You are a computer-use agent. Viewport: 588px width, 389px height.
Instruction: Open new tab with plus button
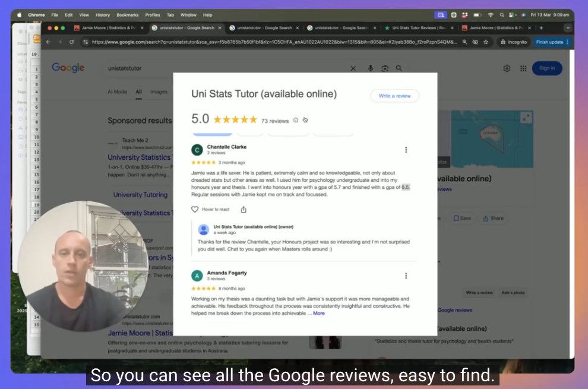[540, 28]
